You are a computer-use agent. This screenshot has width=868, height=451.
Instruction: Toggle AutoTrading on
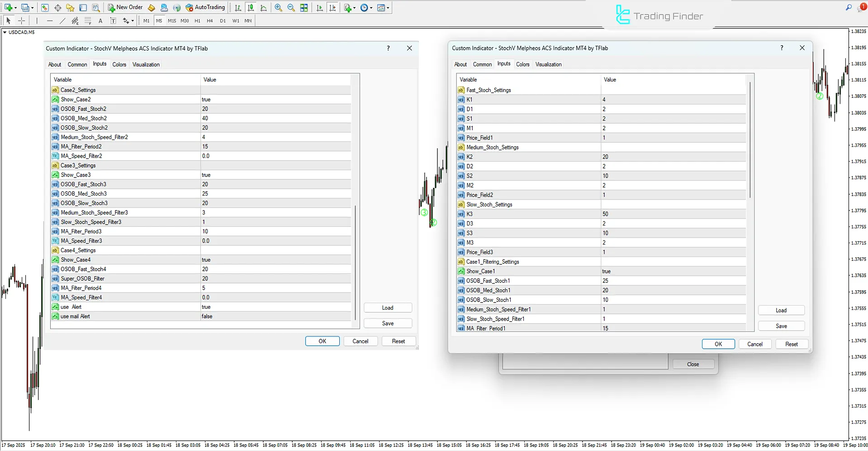coord(206,8)
